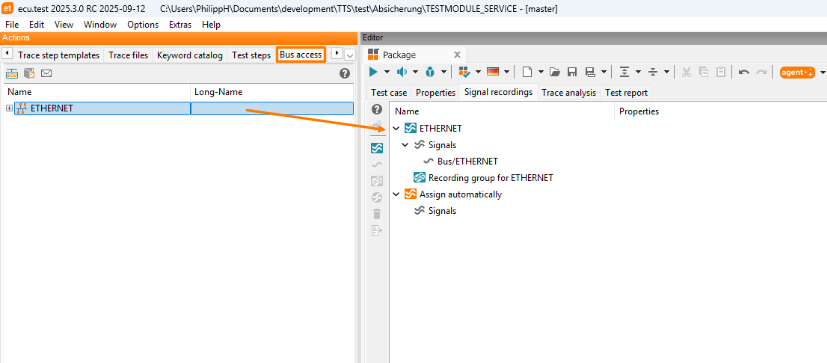Open the Window menu
Viewport: 827px width, 363px height.
coord(100,25)
